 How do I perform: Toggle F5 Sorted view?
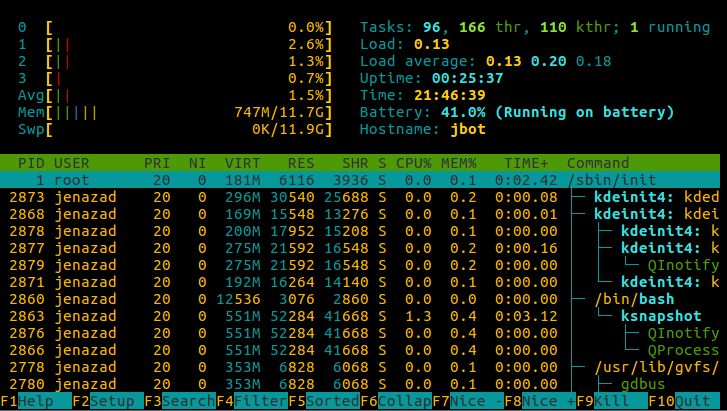tap(324, 401)
